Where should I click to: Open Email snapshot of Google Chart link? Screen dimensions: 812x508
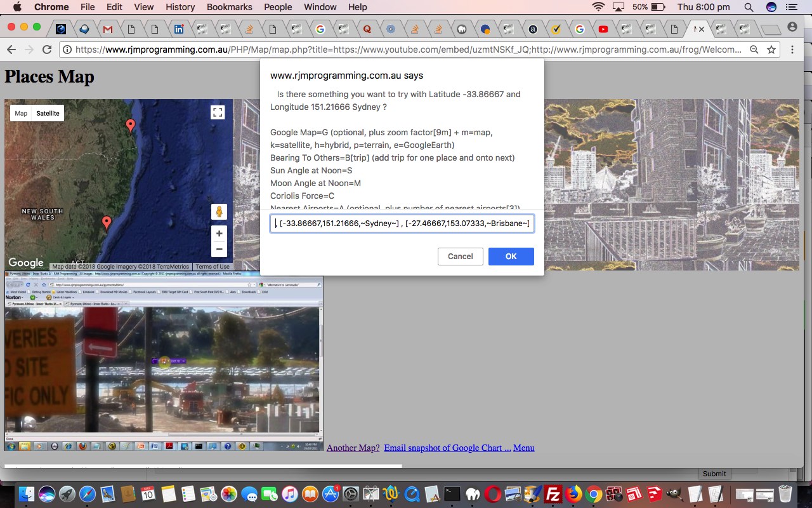[x=447, y=448]
